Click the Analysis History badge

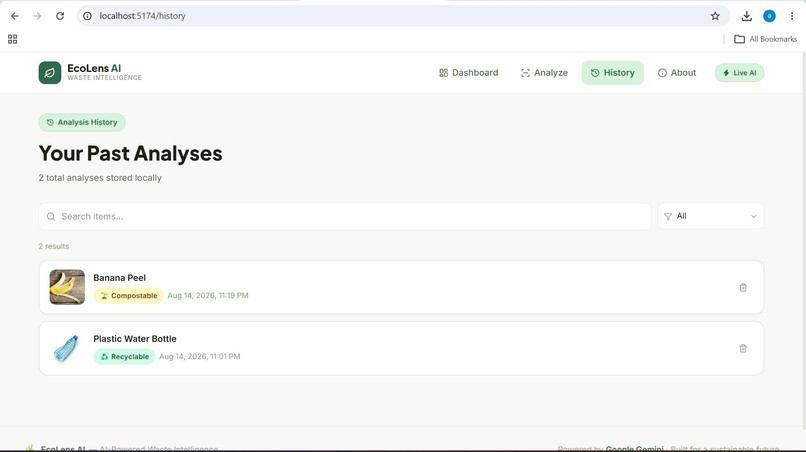point(82,122)
